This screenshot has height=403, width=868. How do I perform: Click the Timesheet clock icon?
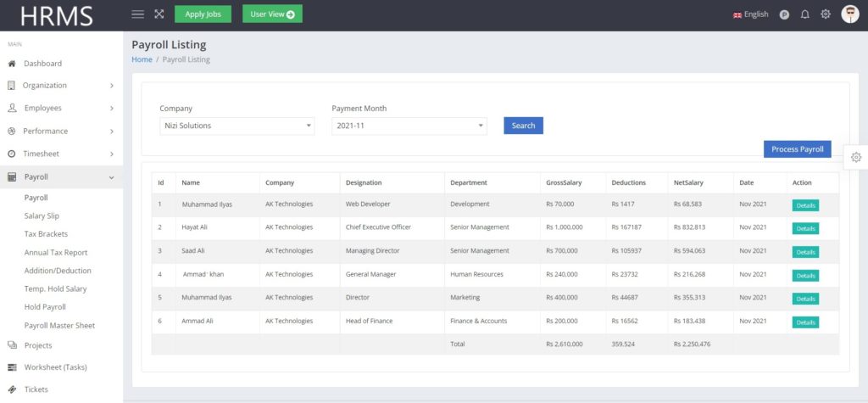pyautogui.click(x=12, y=154)
